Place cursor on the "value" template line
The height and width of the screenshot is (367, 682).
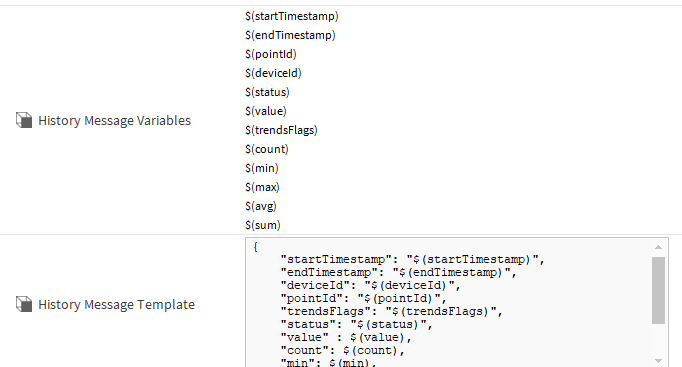(x=346, y=338)
